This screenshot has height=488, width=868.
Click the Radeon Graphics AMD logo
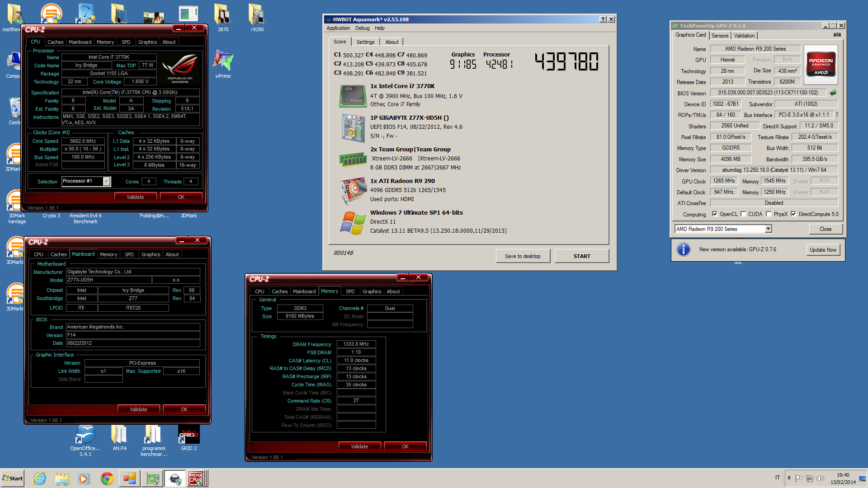(x=821, y=65)
